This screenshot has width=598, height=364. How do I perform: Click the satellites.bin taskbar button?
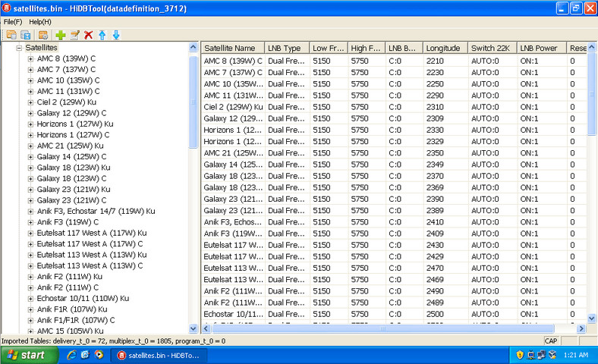click(x=159, y=355)
